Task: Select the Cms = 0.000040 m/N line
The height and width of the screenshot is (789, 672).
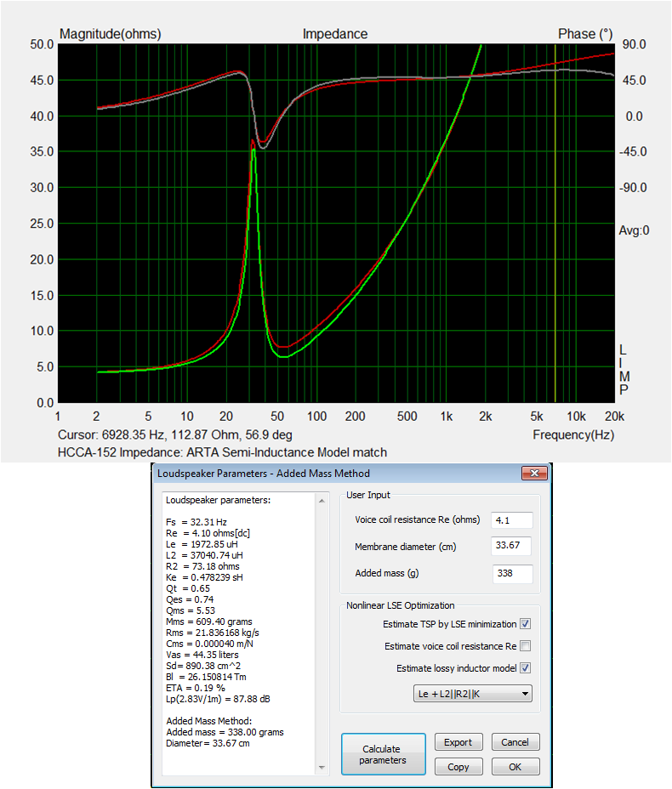Action: 209,644
